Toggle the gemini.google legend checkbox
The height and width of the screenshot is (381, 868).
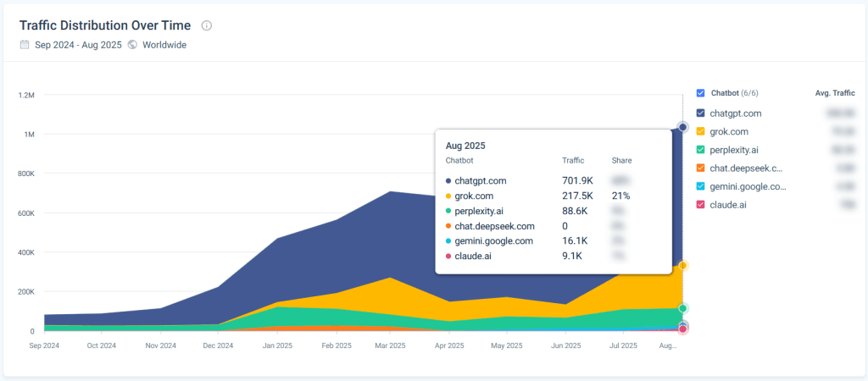click(700, 186)
